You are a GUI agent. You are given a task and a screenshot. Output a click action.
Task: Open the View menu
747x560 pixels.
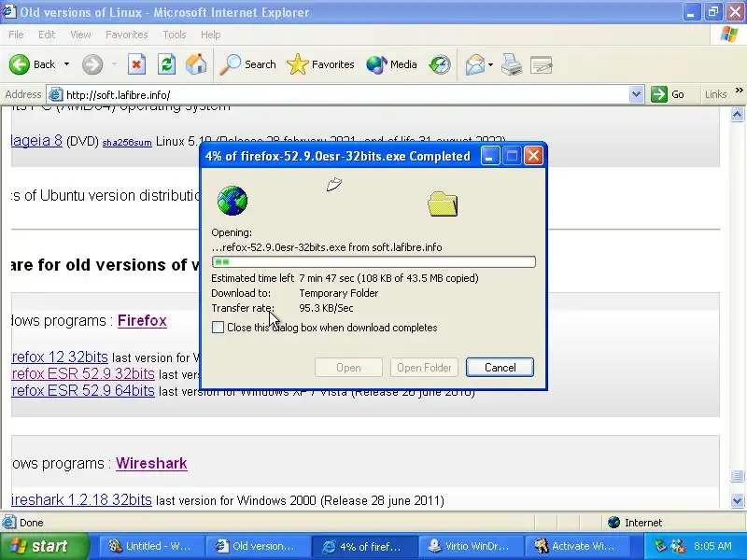click(x=80, y=35)
